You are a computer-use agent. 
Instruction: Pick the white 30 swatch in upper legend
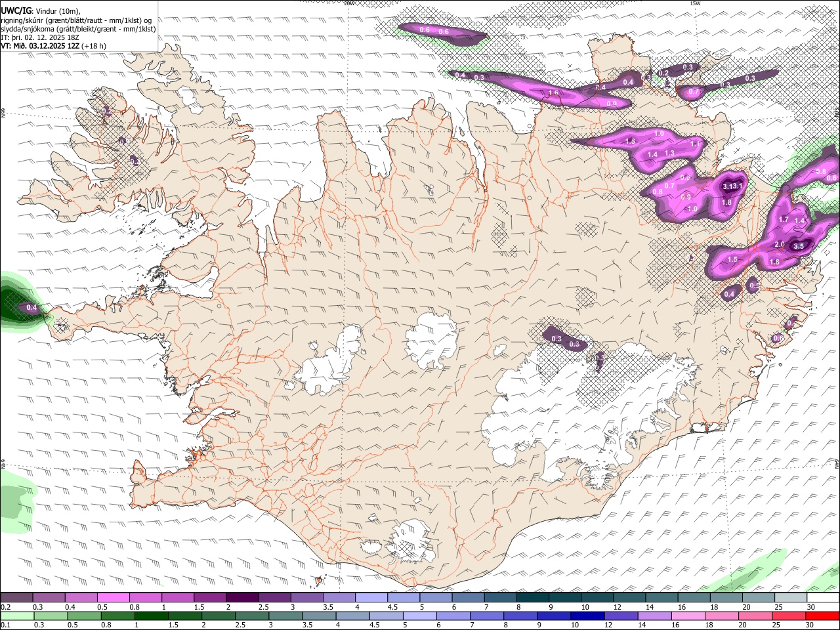click(x=822, y=598)
